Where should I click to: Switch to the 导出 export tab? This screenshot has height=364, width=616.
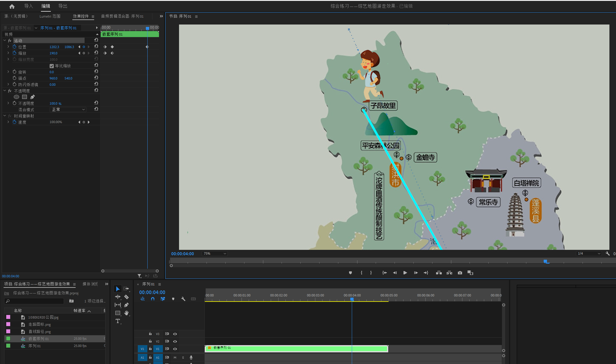pos(63,6)
